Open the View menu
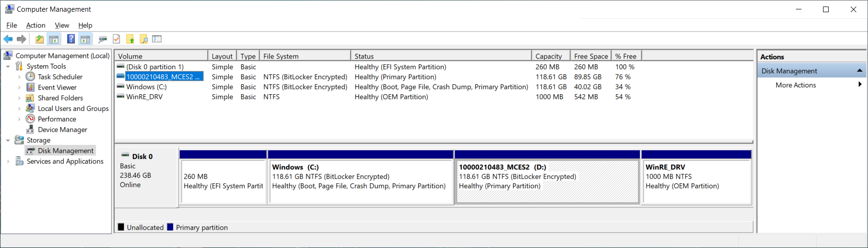868x248 pixels. point(62,25)
